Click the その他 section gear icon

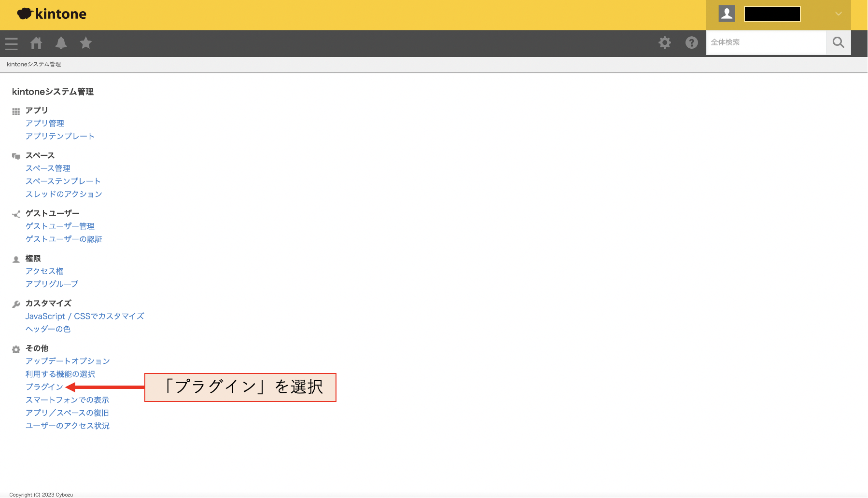click(16, 349)
